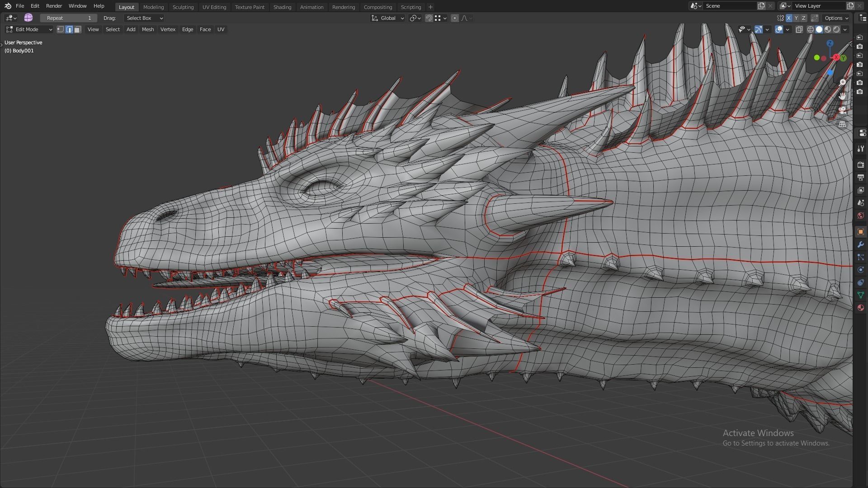This screenshot has height=488, width=868.
Task: Open the UV menu
Action: [221, 29]
